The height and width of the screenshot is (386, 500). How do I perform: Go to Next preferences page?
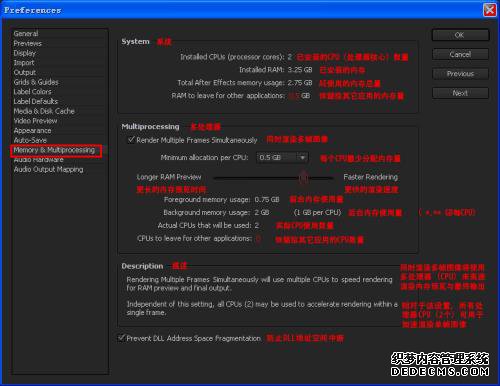point(460,93)
